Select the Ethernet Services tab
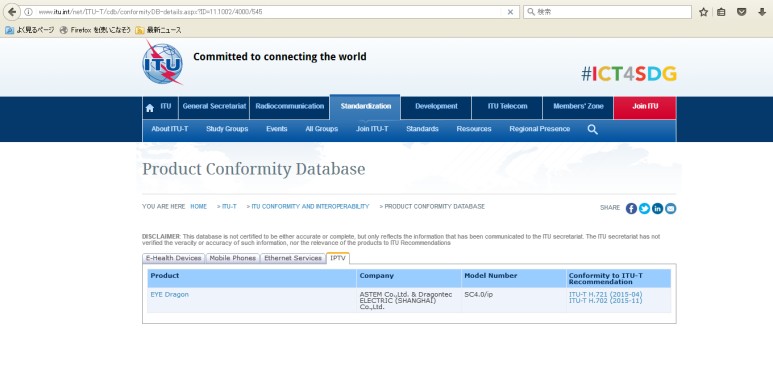773x379 pixels. 293,258
